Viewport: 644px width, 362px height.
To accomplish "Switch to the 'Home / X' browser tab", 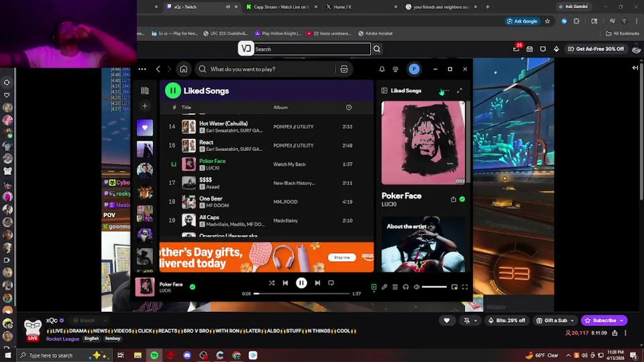I will point(360,7).
